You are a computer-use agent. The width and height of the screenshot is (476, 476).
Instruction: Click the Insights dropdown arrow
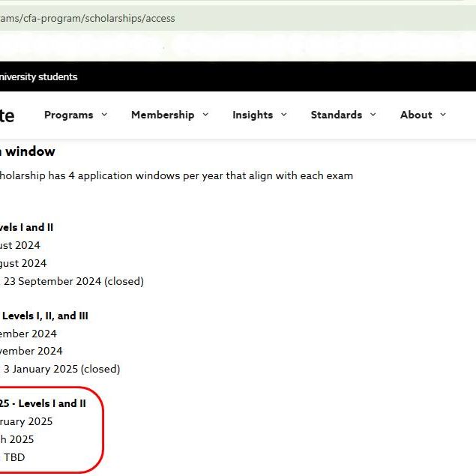(284, 115)
